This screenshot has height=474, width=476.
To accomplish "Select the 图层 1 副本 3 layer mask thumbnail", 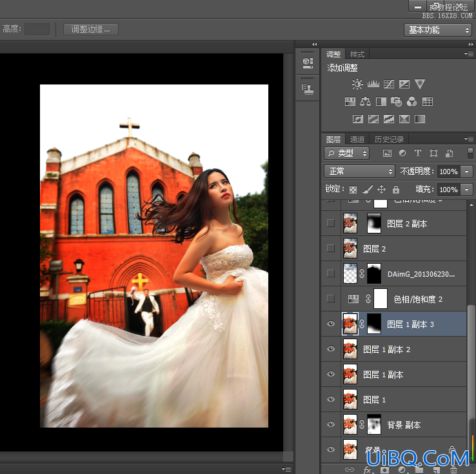I will [374, 324].
